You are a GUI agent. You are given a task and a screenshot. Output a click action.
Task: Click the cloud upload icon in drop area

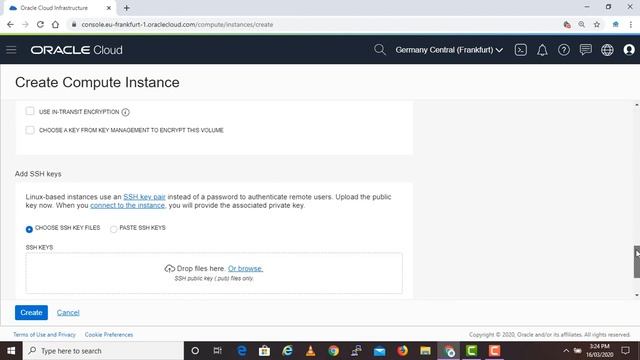[169, 269]
